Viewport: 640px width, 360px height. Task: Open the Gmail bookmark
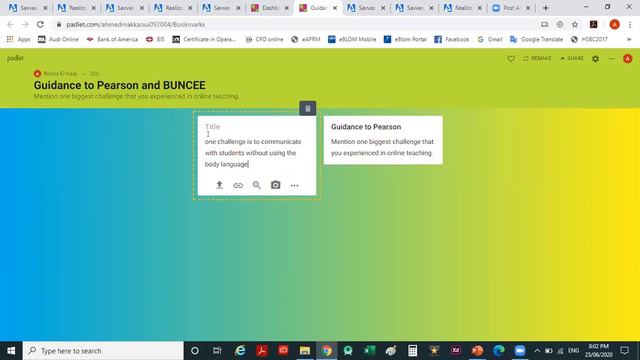[x=489, y=39]
